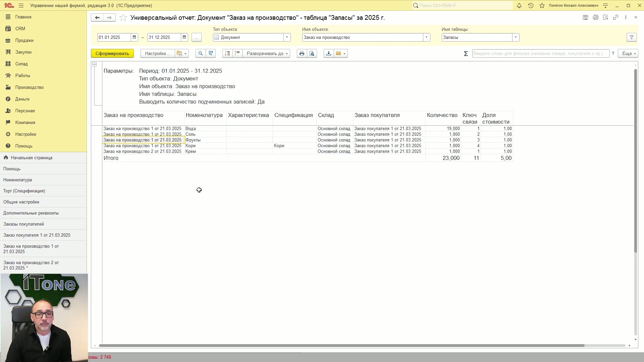Add report to favorites with star icon
This screenshot has width=644, height=362.
pyautogui.click(x=123, y=18)
